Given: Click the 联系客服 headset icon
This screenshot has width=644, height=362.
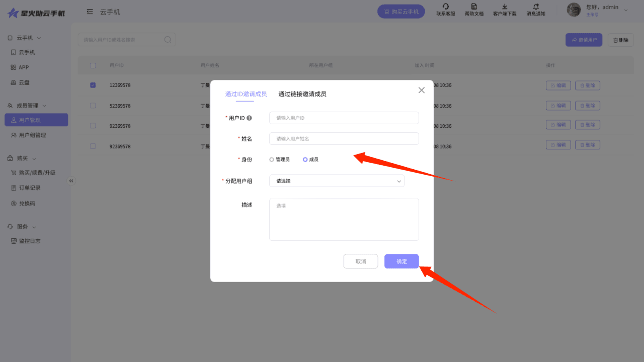Looking at the screenshot, I should (x=445, y=7).
